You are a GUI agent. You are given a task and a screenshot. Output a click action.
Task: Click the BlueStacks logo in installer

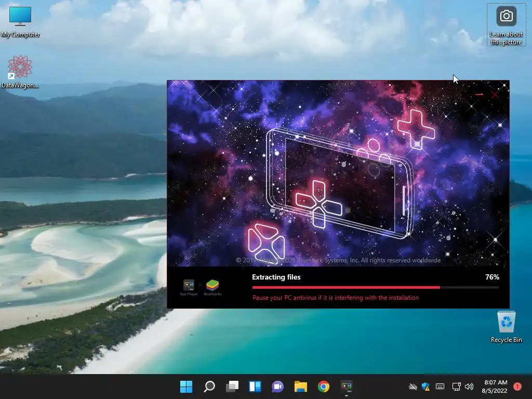(x=212, y=287)
